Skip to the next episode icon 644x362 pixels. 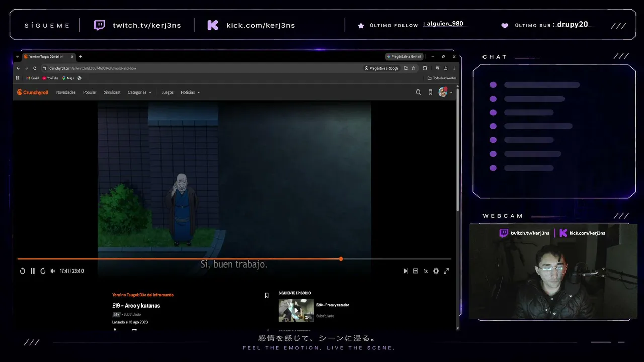coord(405,271)
